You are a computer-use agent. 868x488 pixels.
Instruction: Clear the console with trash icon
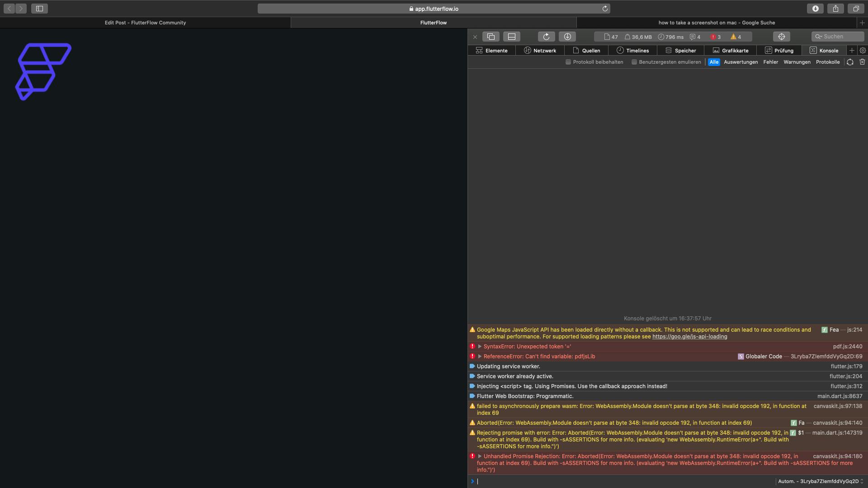tap(862, 62)
